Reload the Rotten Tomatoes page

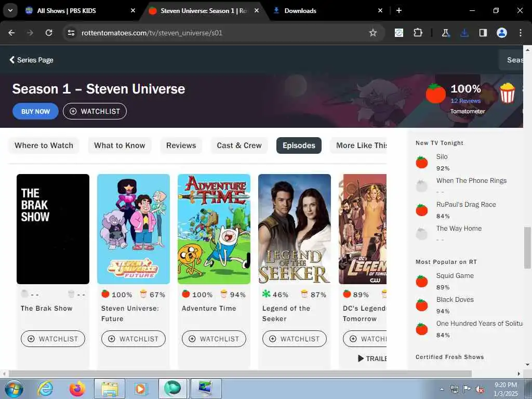click(x=49, y=33)
